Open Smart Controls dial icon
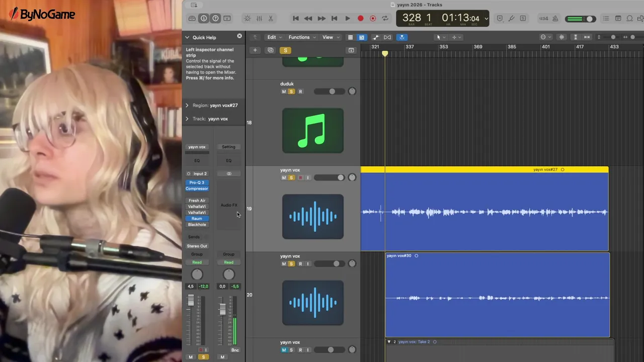Screen dimensions: 644x362 [247, 19]
